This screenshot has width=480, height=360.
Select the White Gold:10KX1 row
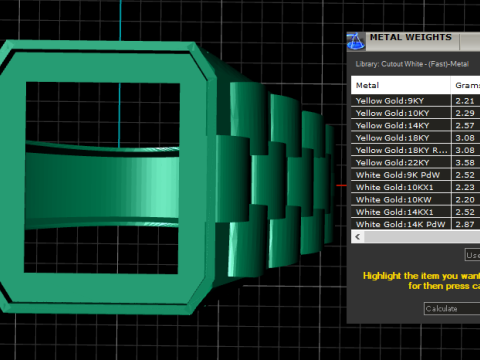tap(415, 187)
